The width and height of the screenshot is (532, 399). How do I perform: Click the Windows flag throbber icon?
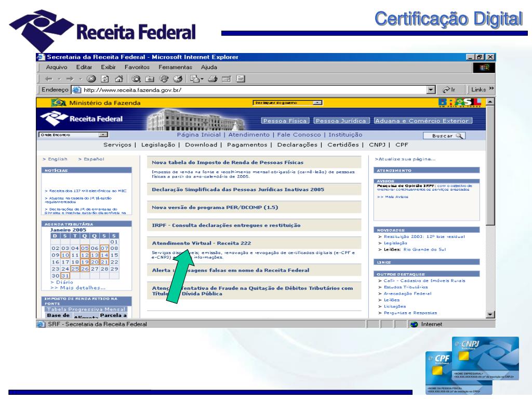(x=484, y=68)
